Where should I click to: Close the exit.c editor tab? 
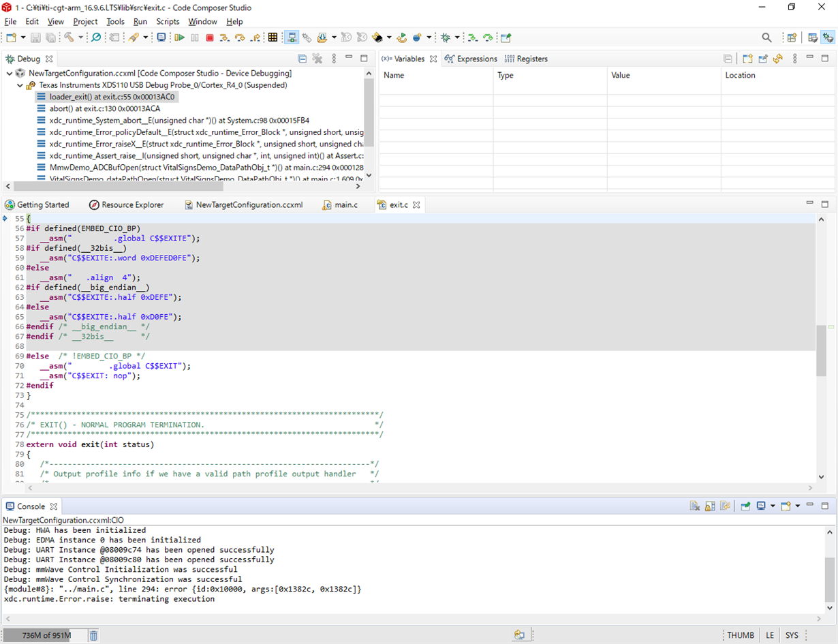click(416, 204)
